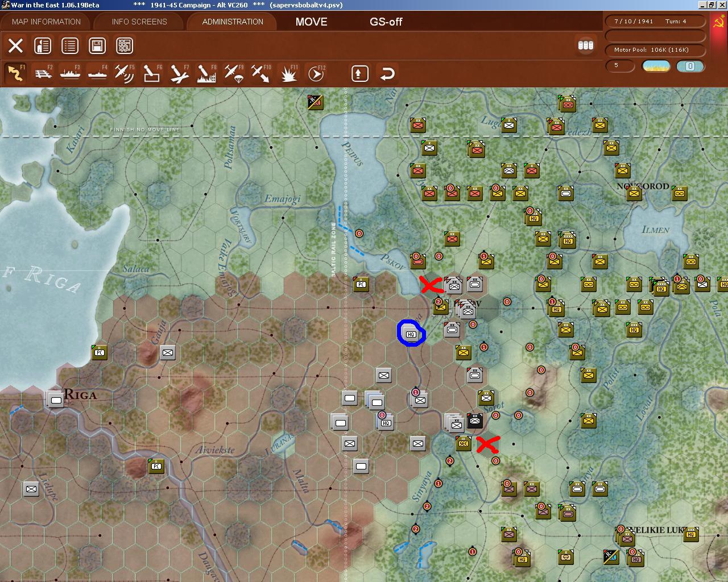The image size is (728, 582).
Task: Click the Salaca river label
Action: (x=136, y=269)
